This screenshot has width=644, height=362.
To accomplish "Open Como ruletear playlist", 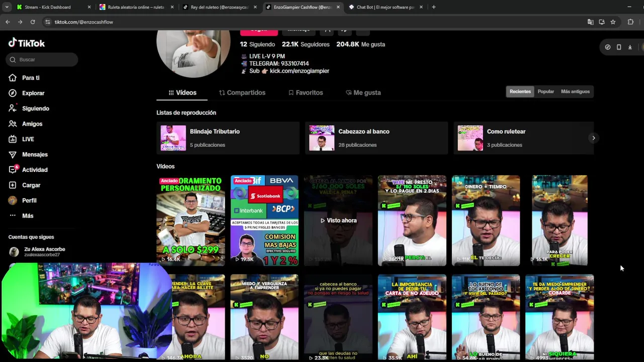I will tap(523, 138).
